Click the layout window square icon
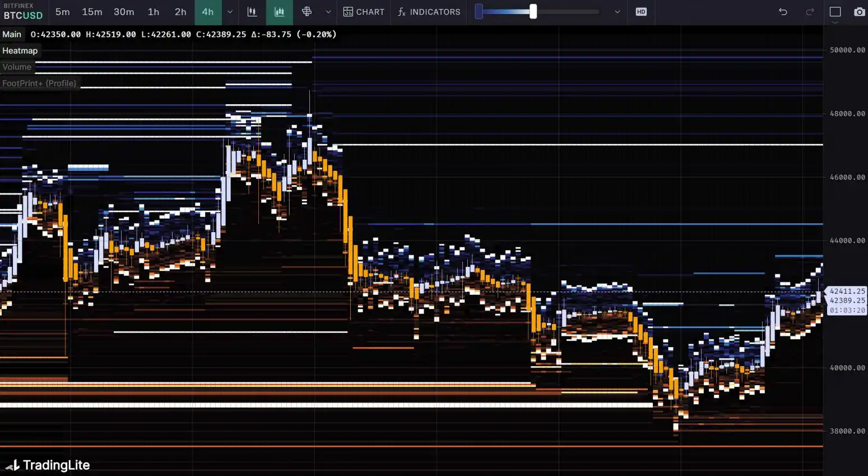The height and width of the screenshot is (476, 868). click(835, 12)
